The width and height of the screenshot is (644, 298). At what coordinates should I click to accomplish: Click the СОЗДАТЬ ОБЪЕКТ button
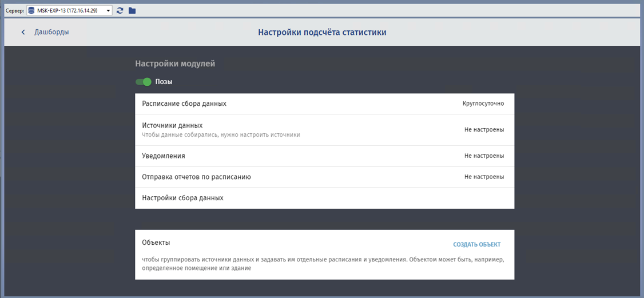[x=476, y=244]
